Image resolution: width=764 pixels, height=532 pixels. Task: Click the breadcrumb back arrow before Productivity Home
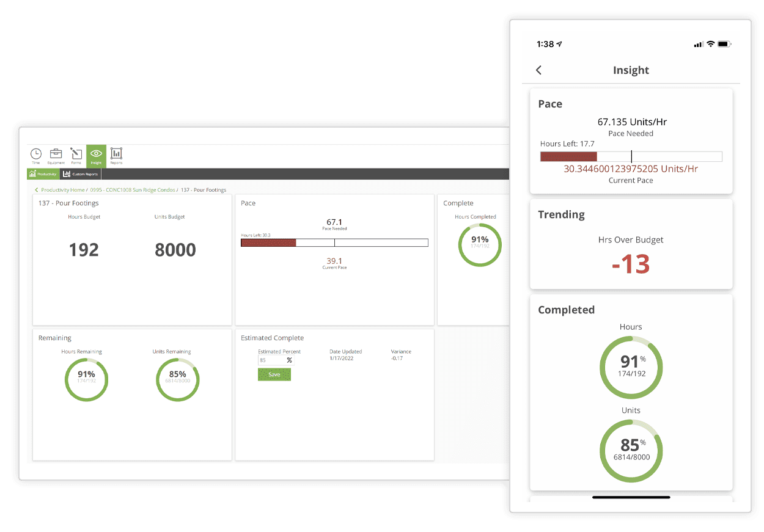coord(37,190)
